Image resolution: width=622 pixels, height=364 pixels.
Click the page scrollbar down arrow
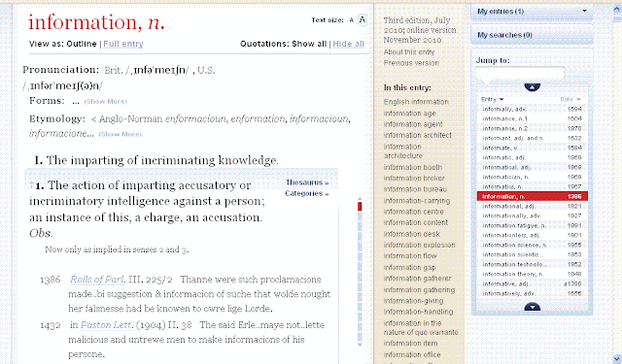click(617, 359)
